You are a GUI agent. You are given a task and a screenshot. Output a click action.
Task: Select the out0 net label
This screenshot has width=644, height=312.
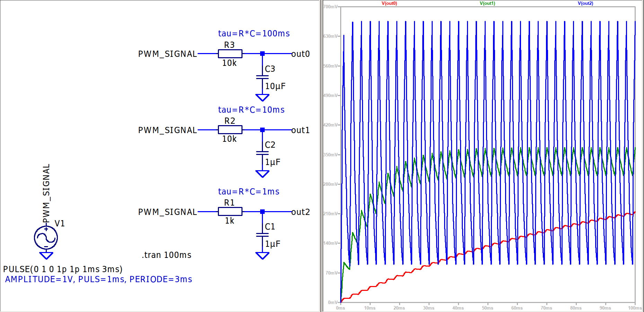tap(300, 54)
